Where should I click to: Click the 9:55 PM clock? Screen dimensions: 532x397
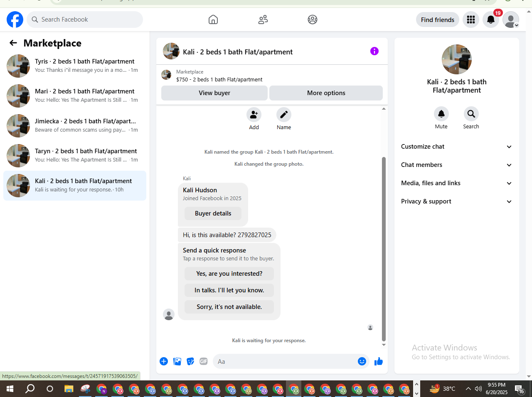pyautogui.click(x=497, y=385)
